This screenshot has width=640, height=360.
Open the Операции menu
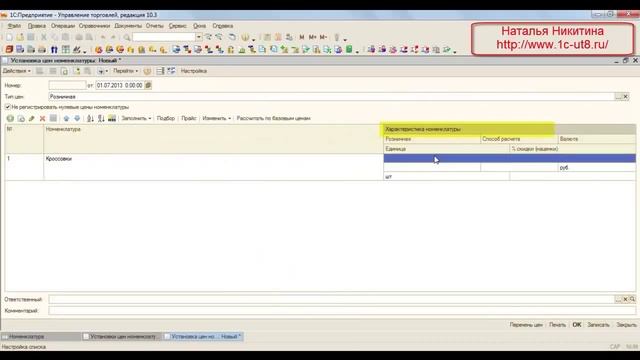point(63,26)
